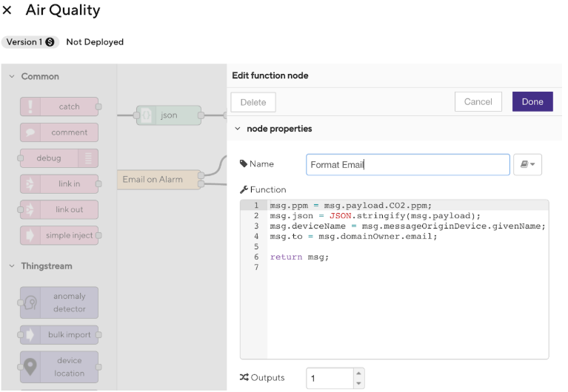The image size is (568, 392).
Task: Collapse the Thingstream palette category
Action: (x=12, y=266)
